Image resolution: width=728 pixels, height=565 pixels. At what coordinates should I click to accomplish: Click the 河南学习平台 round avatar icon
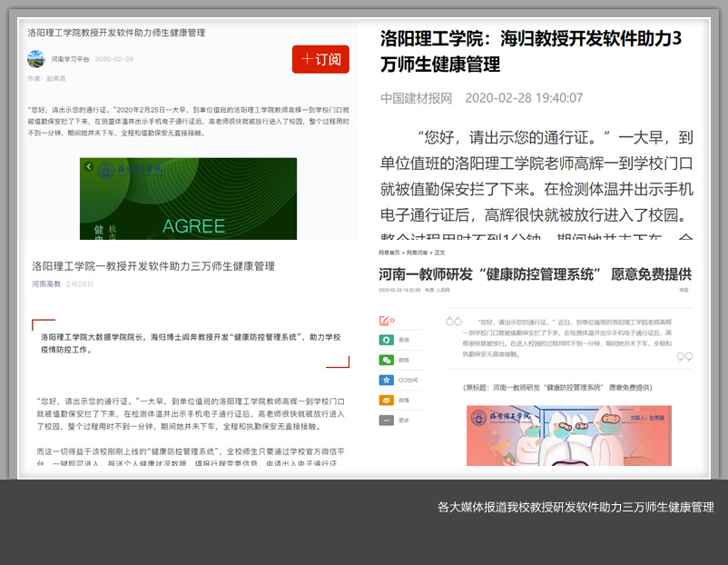[x=35, y=59]
